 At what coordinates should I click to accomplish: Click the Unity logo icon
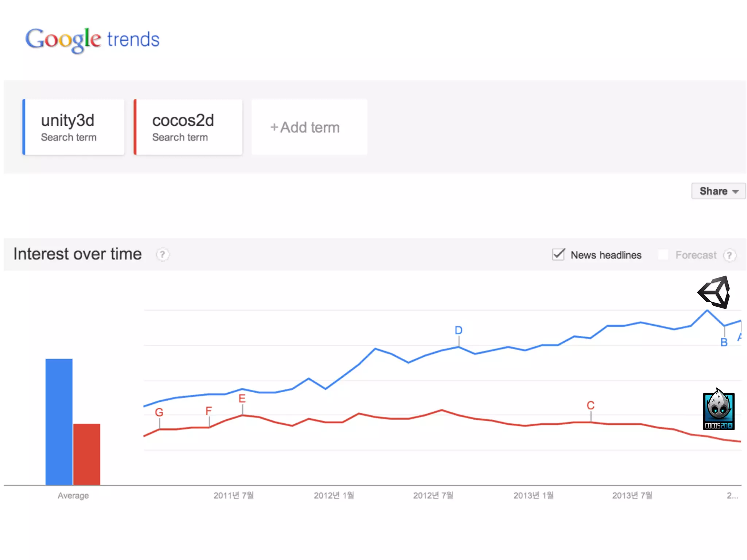[x=715, y=292]
